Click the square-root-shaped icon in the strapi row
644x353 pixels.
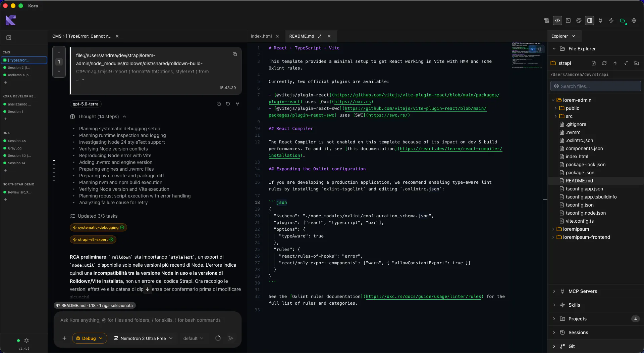tap(626, 63)
